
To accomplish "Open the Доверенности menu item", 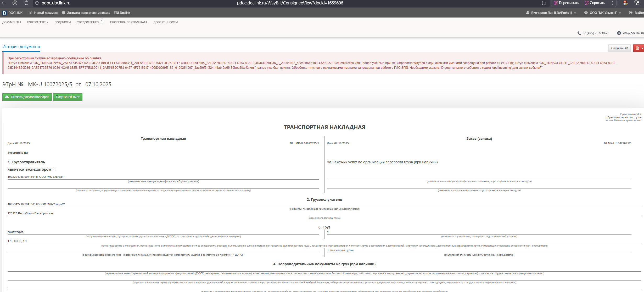I will 165,22.
